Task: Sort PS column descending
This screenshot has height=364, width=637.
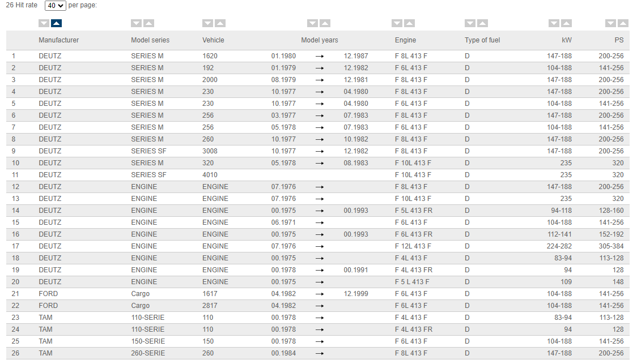Action: click(x=610, y=23)
